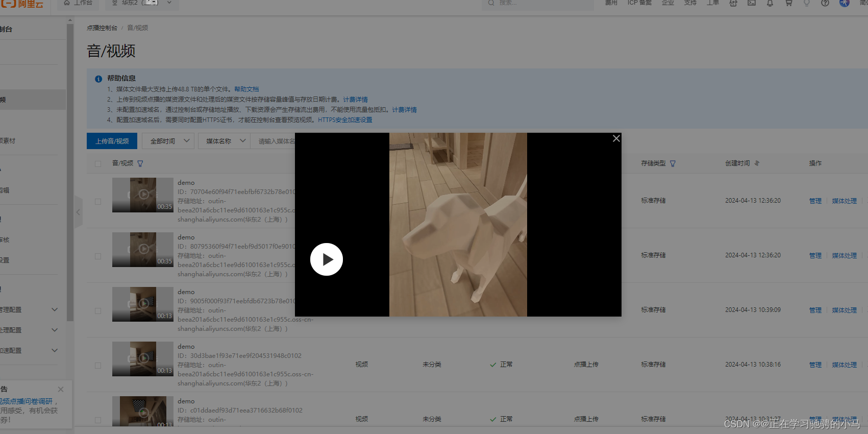Image resolution: width=868 pixels, height=434 pixels.
Task: Click the Alibaba Cloud logo
Action: point(22,4)
